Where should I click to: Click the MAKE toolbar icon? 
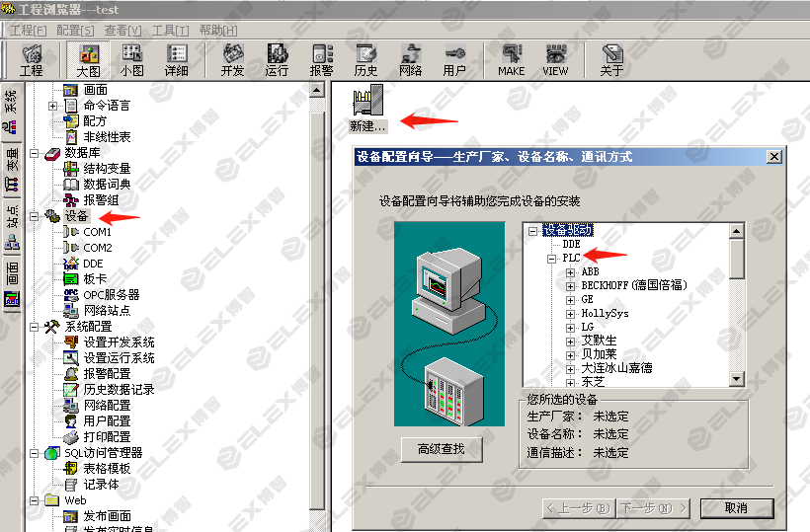point(511,59)
